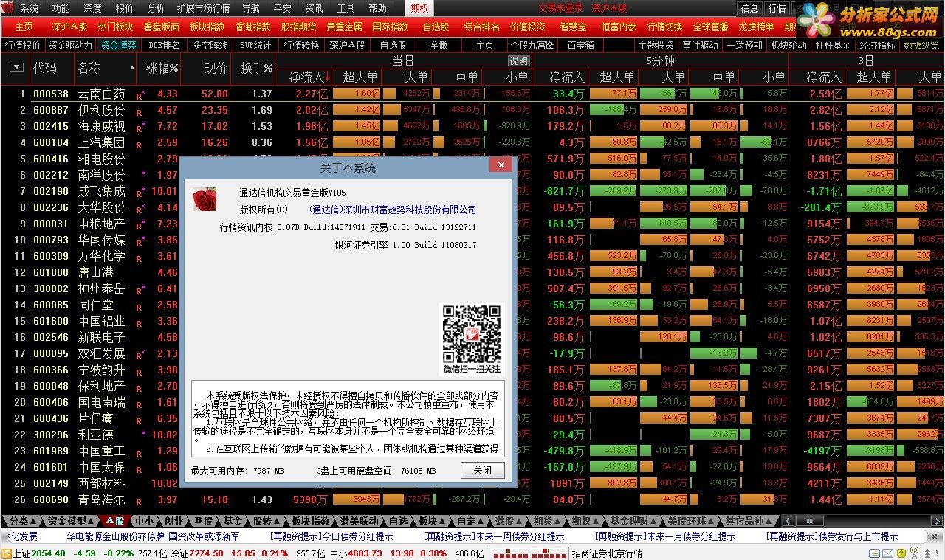The height and width of the screenshot is (560, 945).
Task: Open 龙虎榜单 in the red toolbar
Action: pyautogui.click(x=756, y=27)
